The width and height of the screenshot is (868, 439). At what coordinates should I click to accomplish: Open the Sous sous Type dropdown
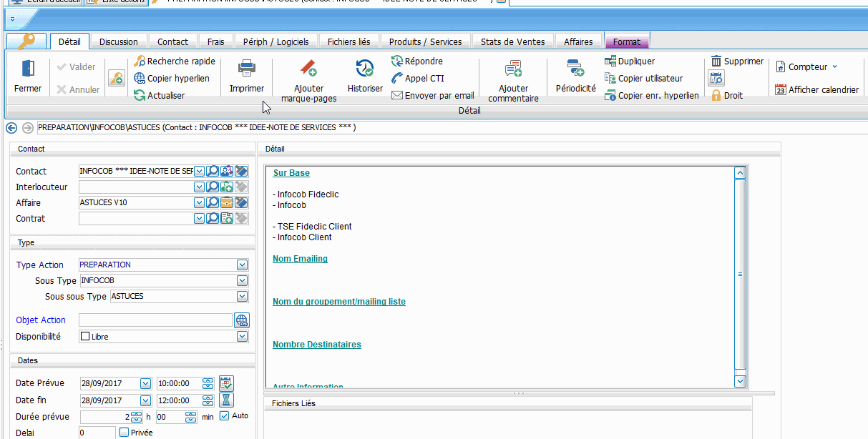(242, 297)
